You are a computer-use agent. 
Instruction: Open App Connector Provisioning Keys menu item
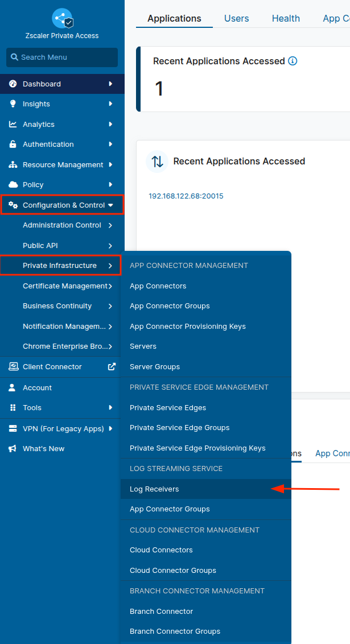point(187,327)
